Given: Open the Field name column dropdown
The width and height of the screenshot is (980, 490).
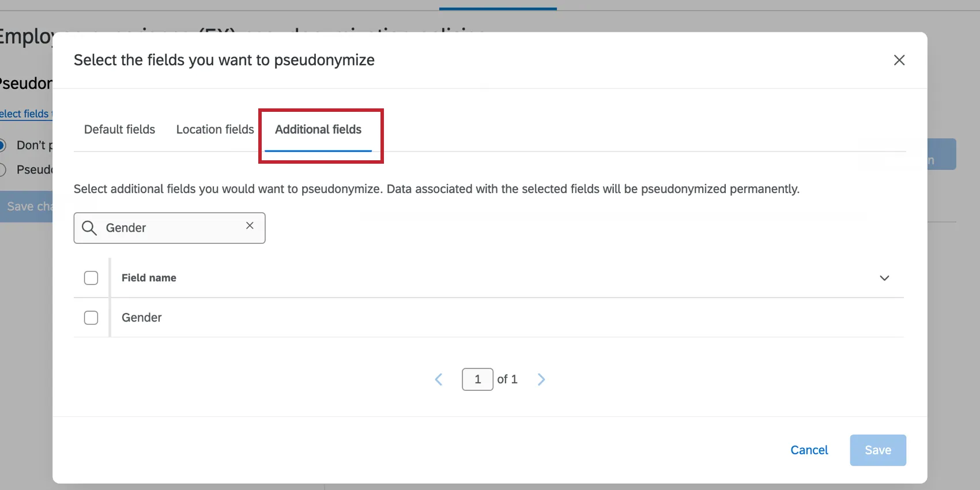Looking at the screenshot, I should 884,278.
